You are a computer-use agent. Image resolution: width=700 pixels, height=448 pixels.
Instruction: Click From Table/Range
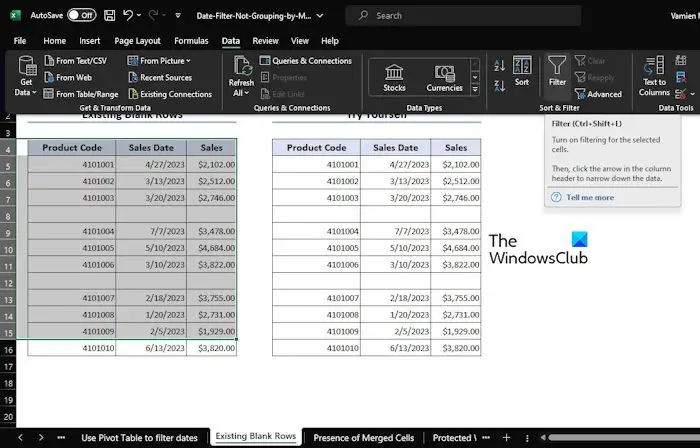tap(81, 94)
